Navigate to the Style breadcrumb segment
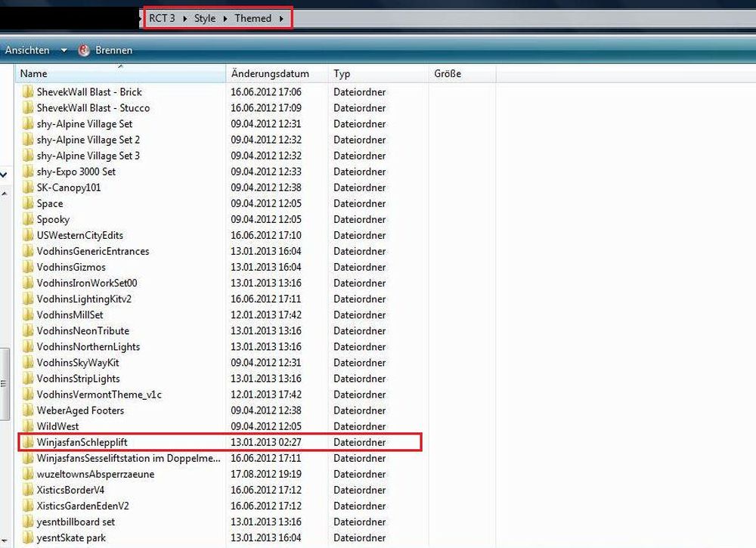756x548 pixels. tap(205, 18)
